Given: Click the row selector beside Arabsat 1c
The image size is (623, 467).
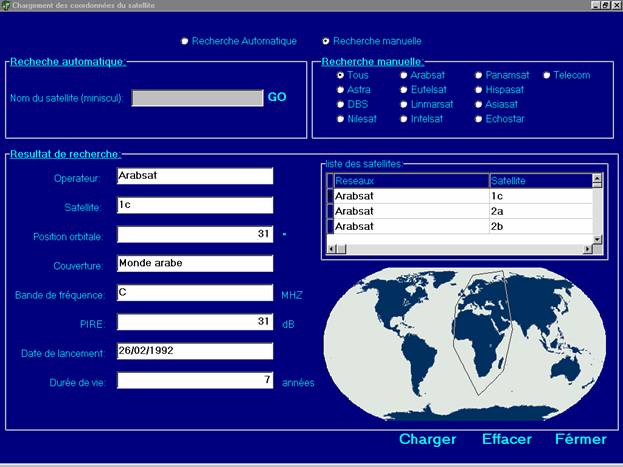Looking at the screenshot, I should (x=330, y=196).
